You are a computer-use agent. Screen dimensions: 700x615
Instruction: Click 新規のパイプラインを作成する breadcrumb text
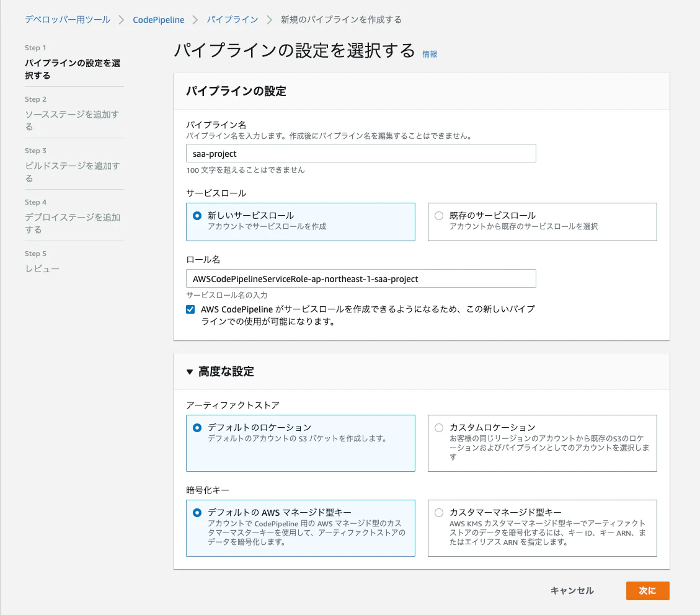[x=341, y=20]
